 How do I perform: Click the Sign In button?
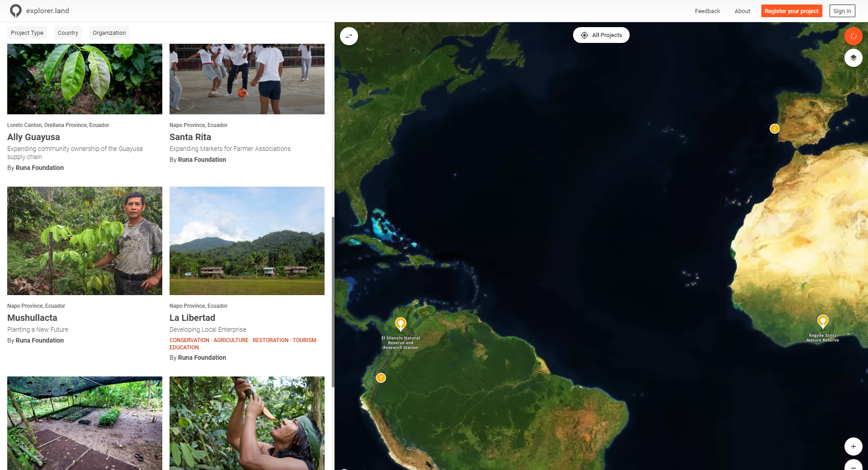[x=842, y=11]
